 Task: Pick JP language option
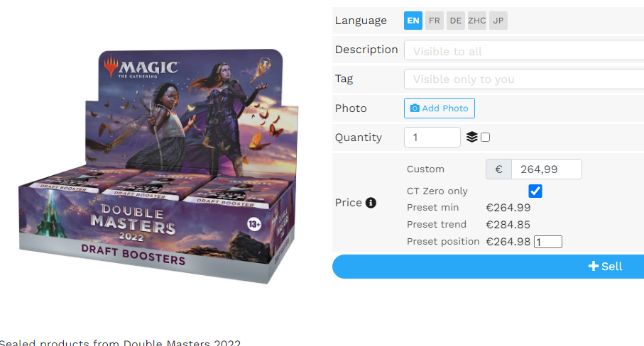pos(498,21)
